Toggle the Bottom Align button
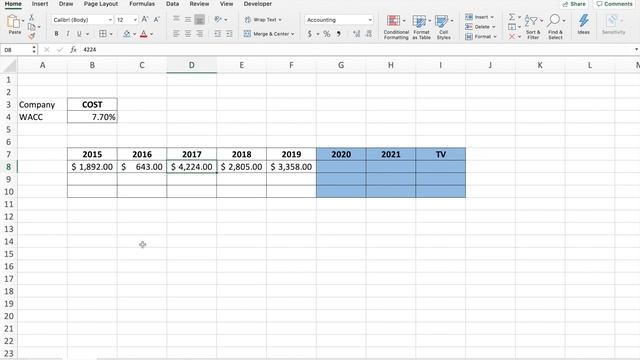This screenshot has width=640, height=360. (x=200, y=19)
